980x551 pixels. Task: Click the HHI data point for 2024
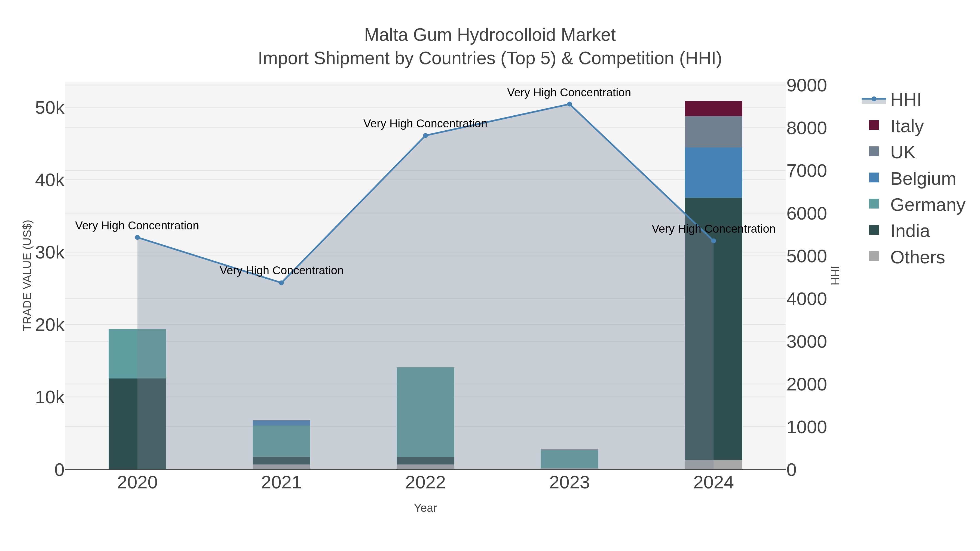pyautogui.click(x=713, y=241)
